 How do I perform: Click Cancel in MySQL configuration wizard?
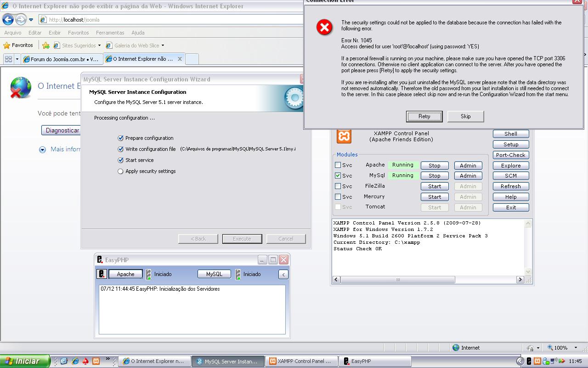286,239
